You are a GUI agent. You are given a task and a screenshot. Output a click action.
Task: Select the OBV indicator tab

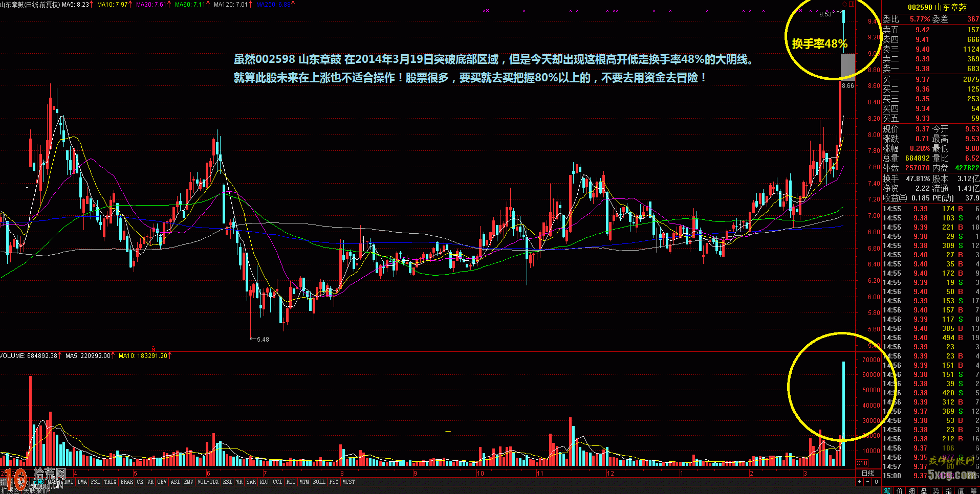(x=162, y=482)
